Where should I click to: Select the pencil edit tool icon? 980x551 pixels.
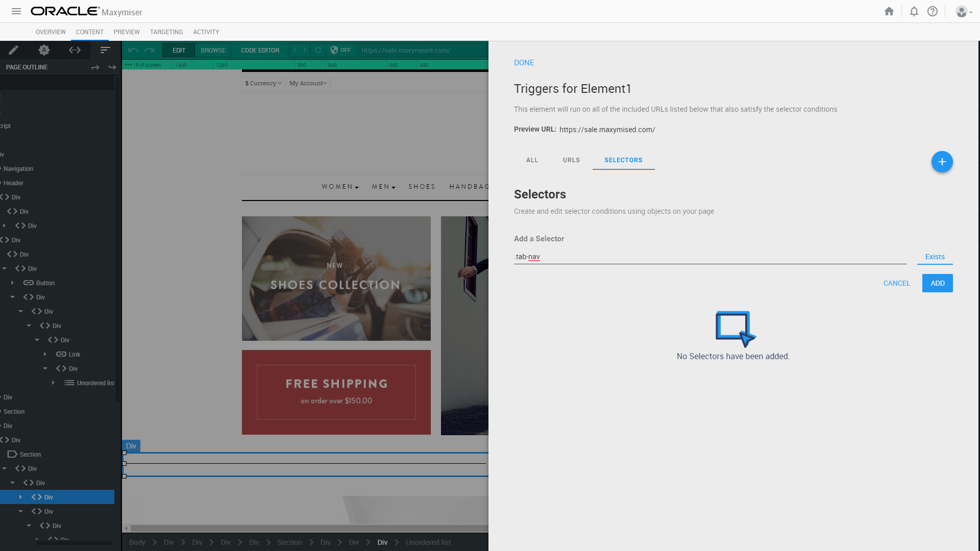pos(14,50)
